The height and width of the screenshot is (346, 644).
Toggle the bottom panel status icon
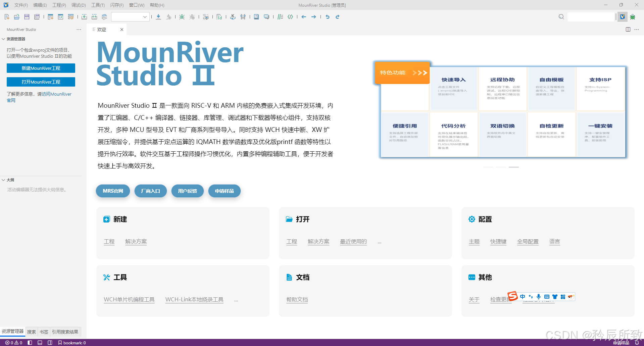point(40,343)
